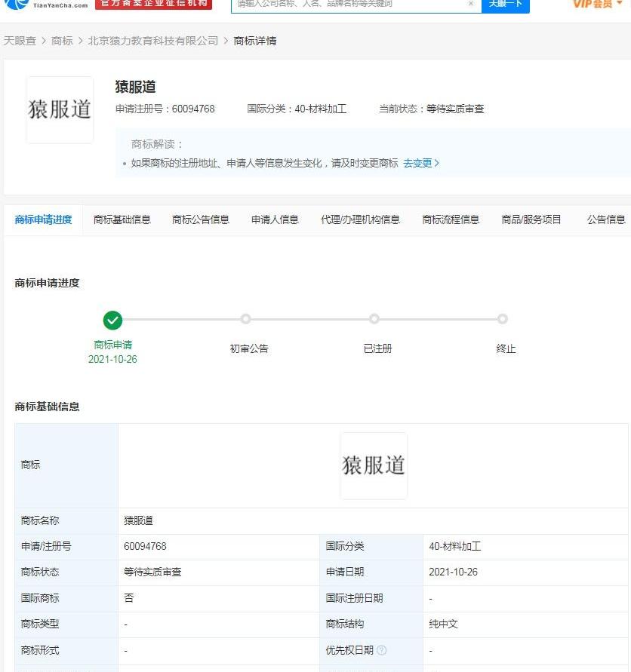Switch to the 商标公告信息 tab
The height and width of the screenshot is (672, 631).
click(200, 220)
